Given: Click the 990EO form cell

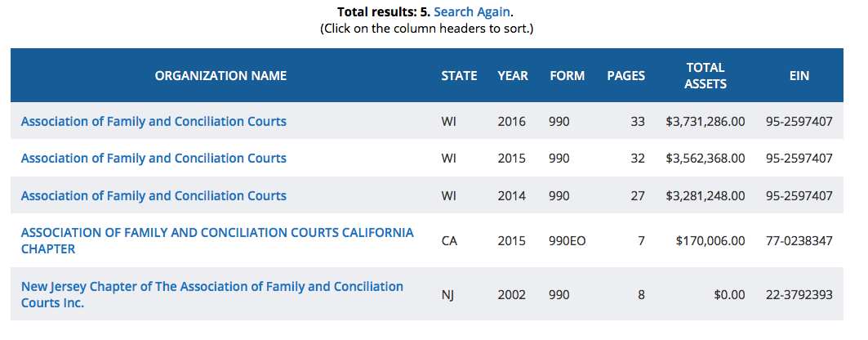Looking at the screenshot, I should pos(568,241).
